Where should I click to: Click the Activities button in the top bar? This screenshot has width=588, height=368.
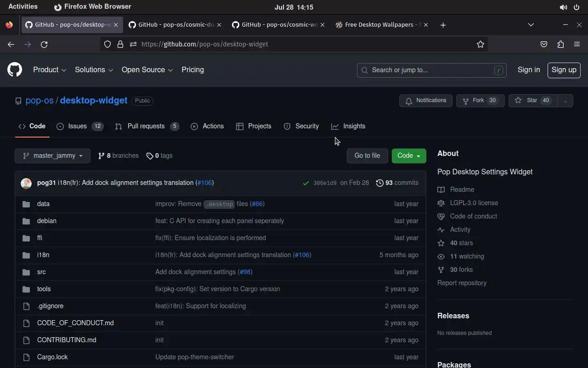(x=23, y=7)
